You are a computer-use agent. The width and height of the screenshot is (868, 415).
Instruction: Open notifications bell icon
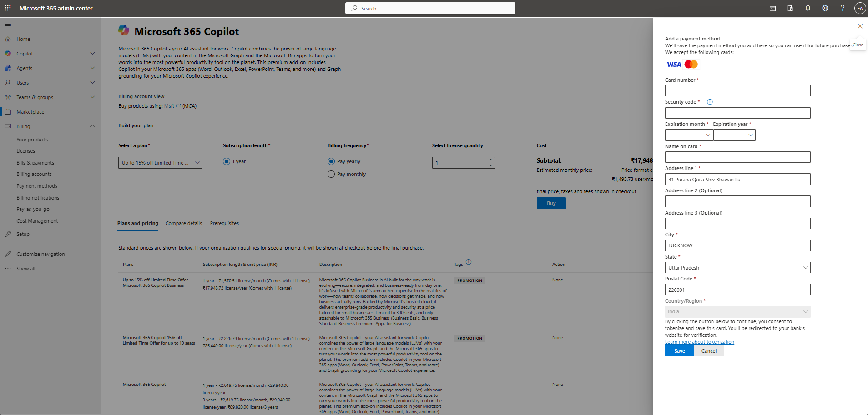tap(807, 8)
